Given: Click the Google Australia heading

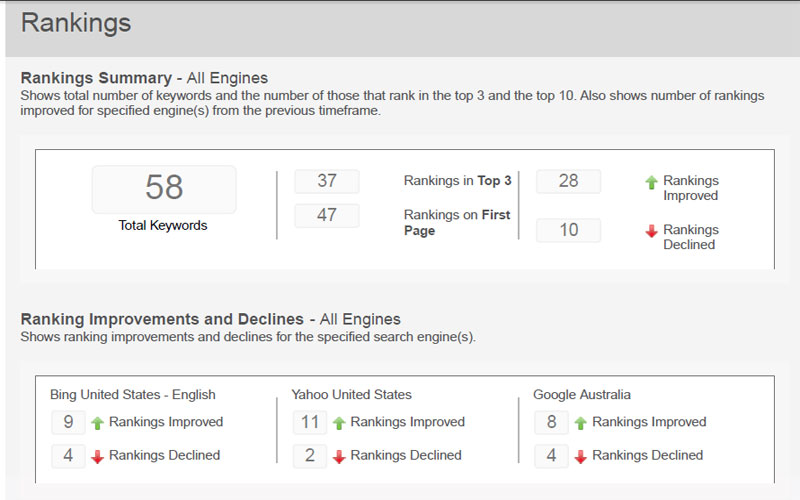Looking at the screenshot, I should [582, 394].
